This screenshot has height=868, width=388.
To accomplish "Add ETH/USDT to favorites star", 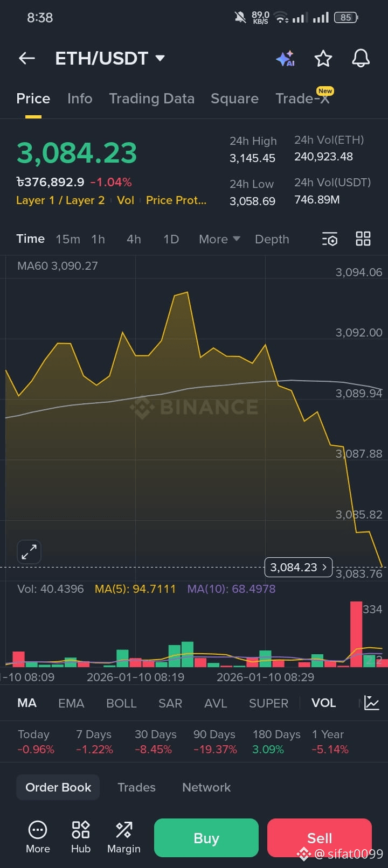I will tap(323, 58).
